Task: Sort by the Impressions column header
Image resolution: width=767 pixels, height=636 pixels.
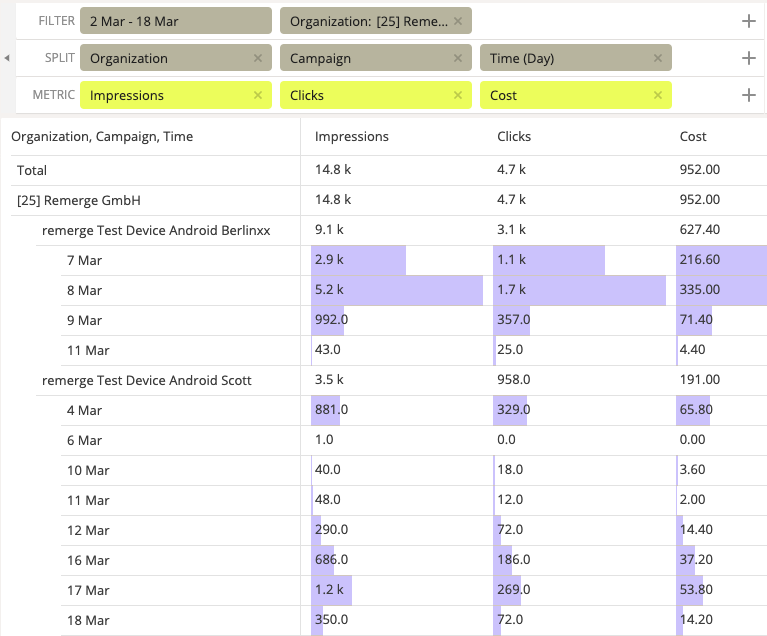Action: point(352,136)
